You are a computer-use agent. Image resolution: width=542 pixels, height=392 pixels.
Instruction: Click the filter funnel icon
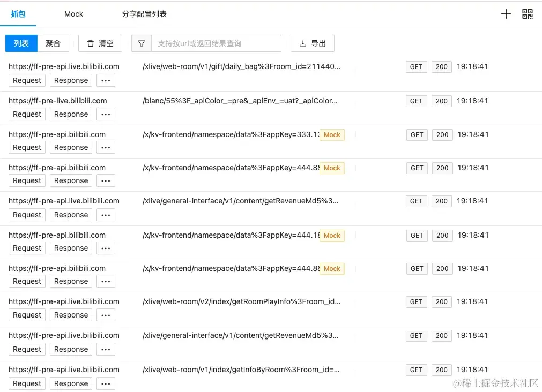142,43
